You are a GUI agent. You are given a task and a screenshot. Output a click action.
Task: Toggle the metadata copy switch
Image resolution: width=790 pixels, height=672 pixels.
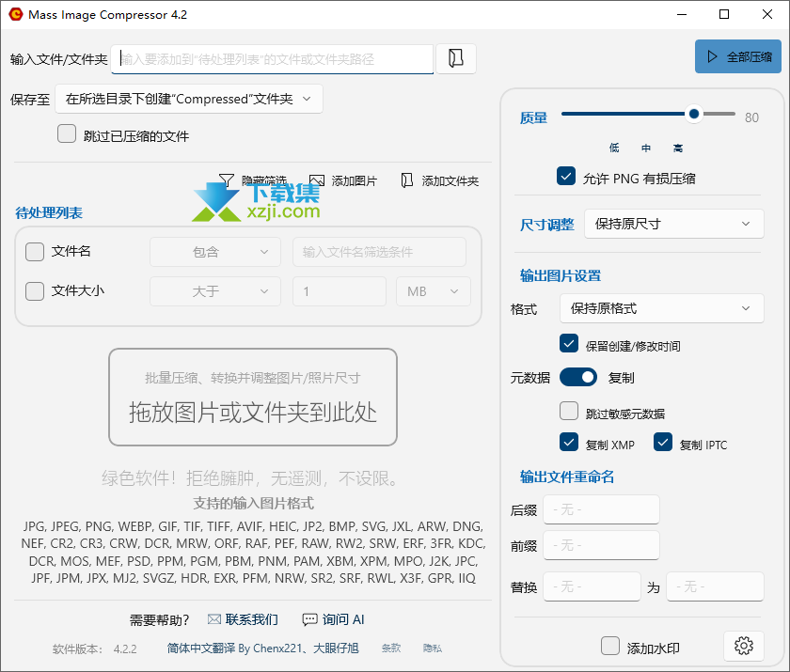[578, 377]
